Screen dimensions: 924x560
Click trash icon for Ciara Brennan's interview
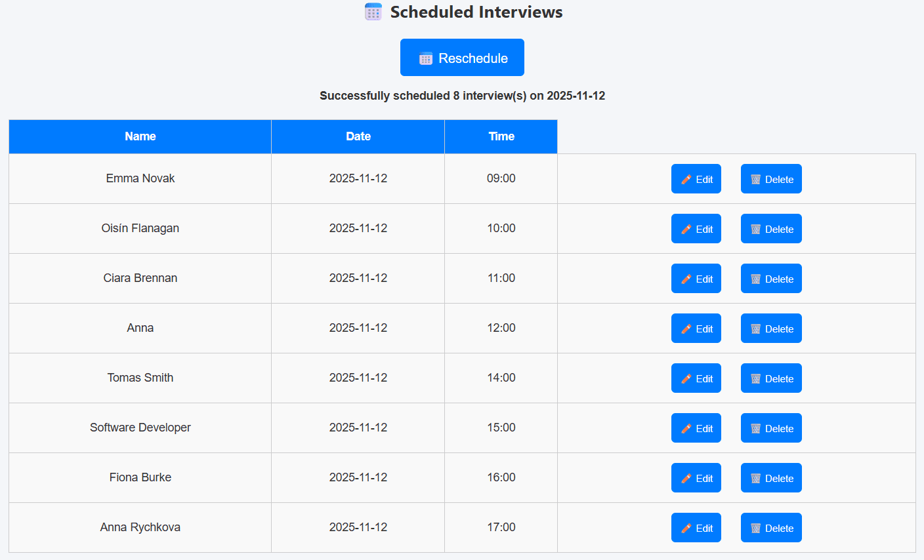pyautogui.click(x=755, y=279)
